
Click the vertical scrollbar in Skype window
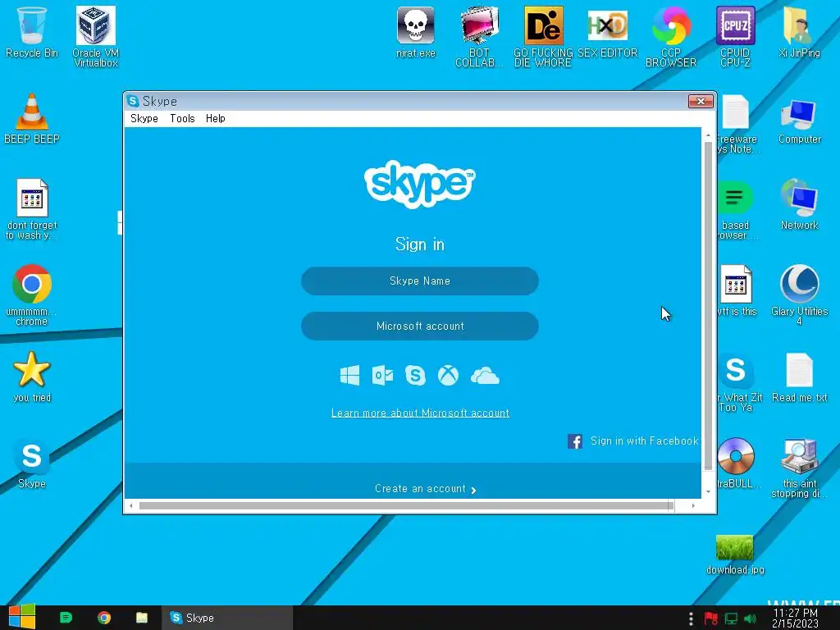(708, 305)
